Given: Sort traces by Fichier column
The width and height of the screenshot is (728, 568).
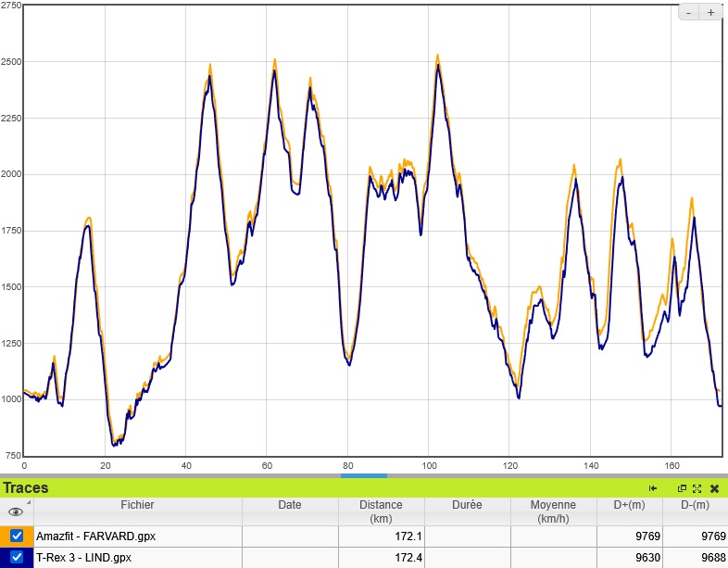Looking at the screenshot, I should coord(137,505).
